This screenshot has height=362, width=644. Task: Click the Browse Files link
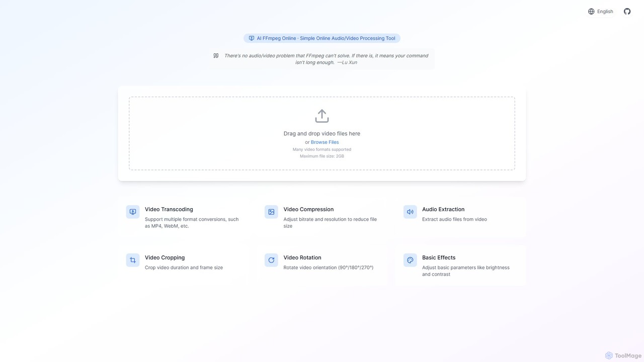[x=325, y=142]
